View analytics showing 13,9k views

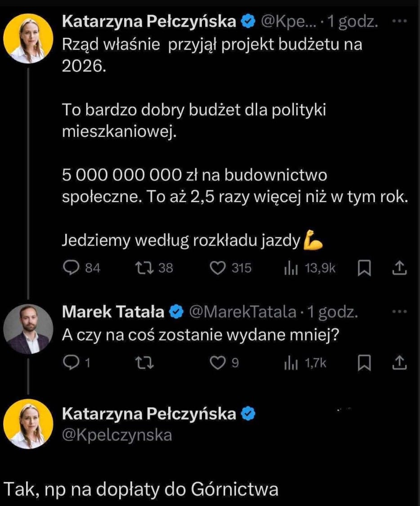(288, 268)
